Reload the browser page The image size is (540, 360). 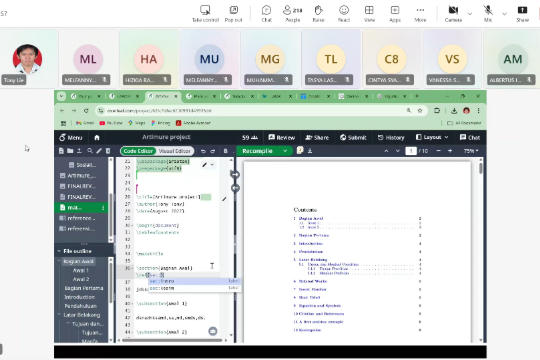pyautogui.click(x=86, y=111)
